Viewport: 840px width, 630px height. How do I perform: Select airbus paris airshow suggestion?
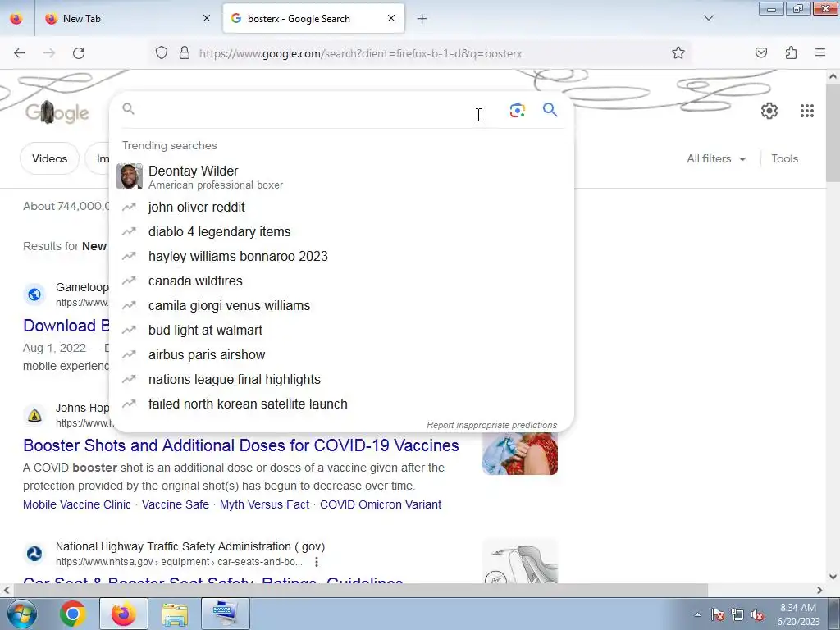pos(341,355)
